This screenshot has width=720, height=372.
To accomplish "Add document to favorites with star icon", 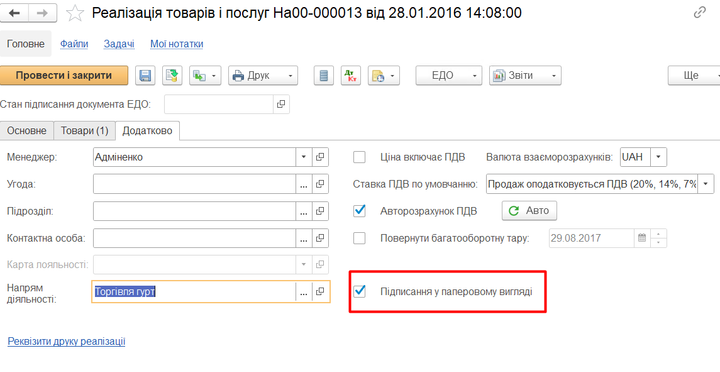I will (75, 13).
